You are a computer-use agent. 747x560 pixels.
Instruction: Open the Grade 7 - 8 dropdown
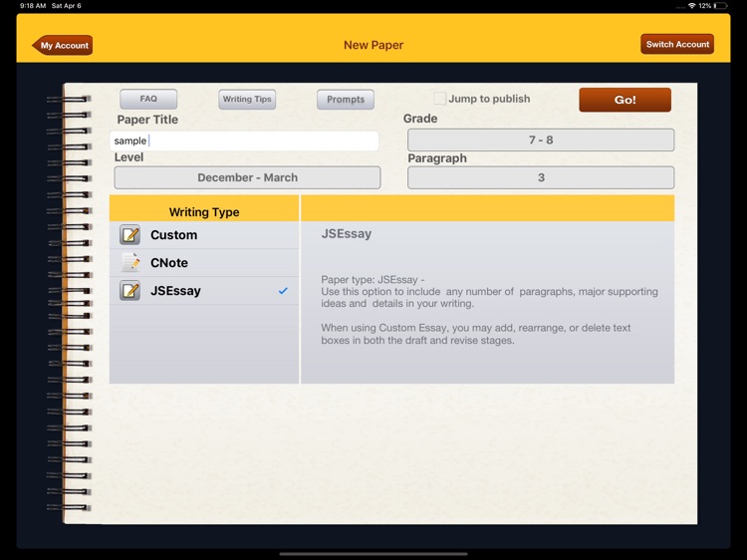coord(541,140)
